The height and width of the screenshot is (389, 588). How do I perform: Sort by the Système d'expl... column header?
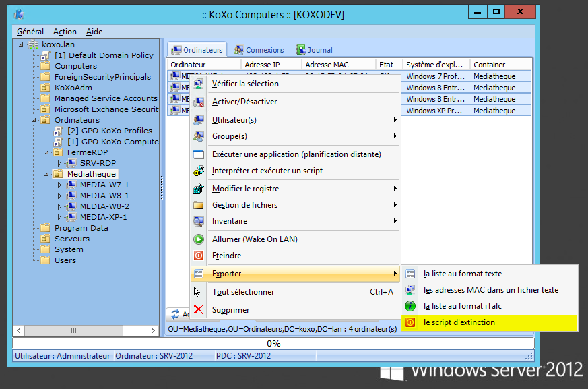pyautogui.click(x=436, y=65)
